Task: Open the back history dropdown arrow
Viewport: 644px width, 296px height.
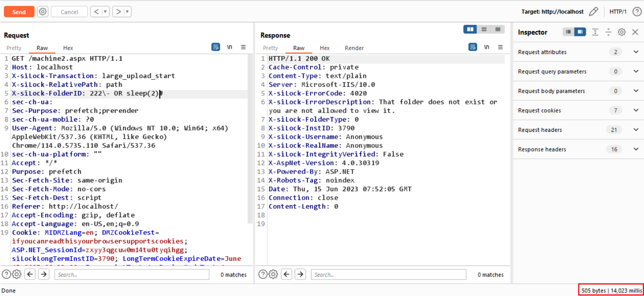Action: point(105,12)
